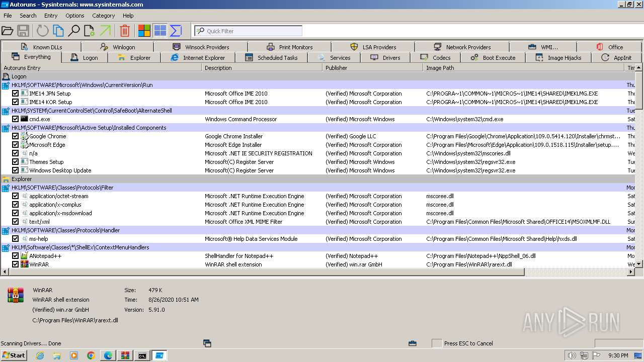644x362 pixels.
Task: Click the horizontal scrollbar right arrow
Action: tap(630, 272)
